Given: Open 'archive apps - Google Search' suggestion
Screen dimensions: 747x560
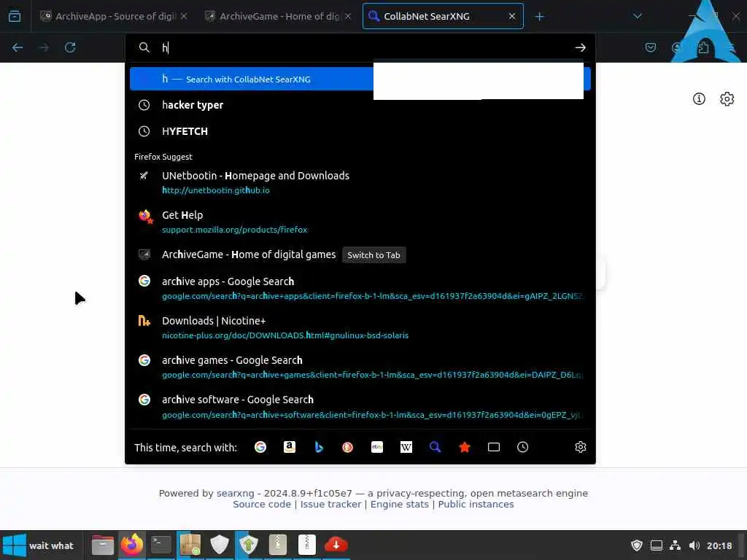Looking at the screenshot, I should 360,288.
